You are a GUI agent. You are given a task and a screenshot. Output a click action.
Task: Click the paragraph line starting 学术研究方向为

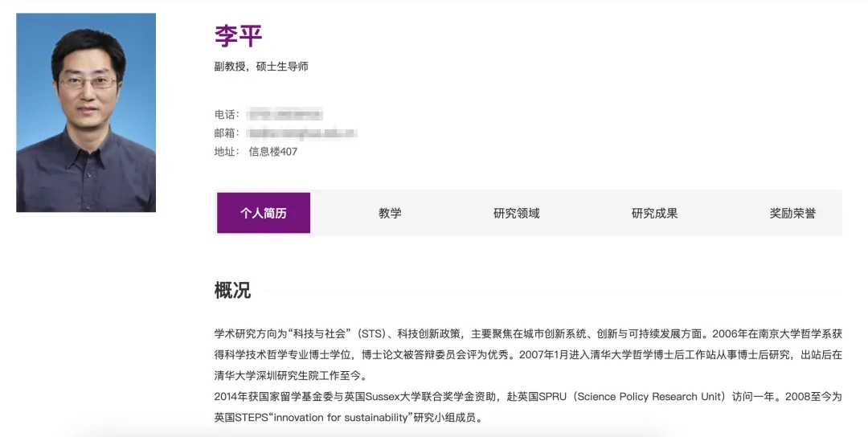pyautogui.click(x=528, y=333)
